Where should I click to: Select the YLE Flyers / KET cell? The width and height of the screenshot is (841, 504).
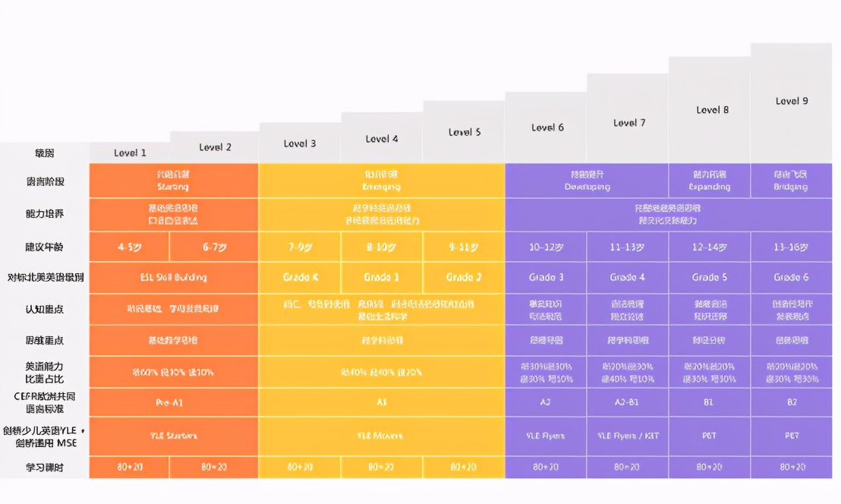[627, 436]
